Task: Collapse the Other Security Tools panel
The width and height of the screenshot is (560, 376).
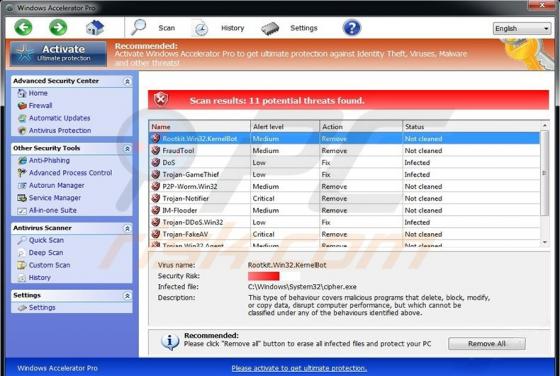Action: pos(127,149)
